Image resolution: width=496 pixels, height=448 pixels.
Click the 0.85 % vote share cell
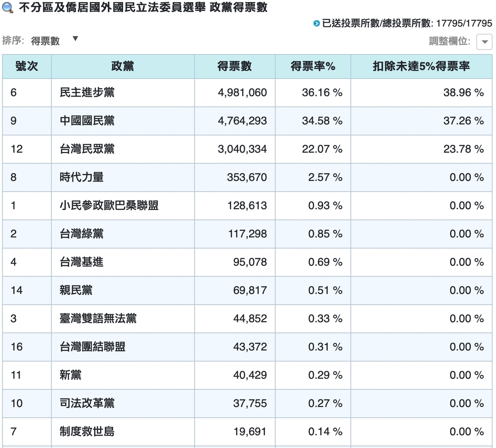tap(313, 234)
